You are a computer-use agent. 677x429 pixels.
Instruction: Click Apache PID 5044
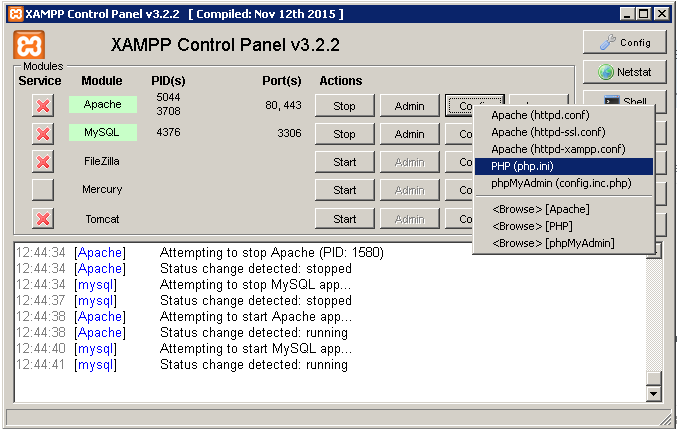[x=168, y=97]
